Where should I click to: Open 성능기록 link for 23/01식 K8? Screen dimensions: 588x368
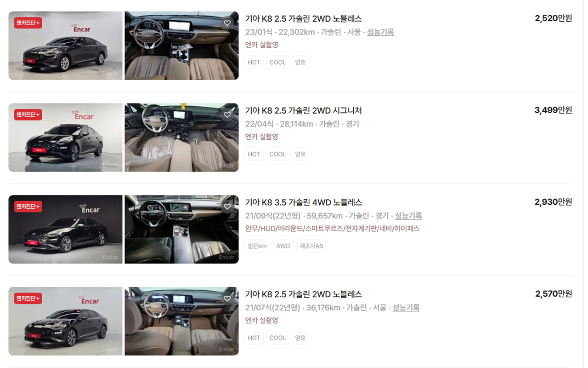[x=380, y=32]
